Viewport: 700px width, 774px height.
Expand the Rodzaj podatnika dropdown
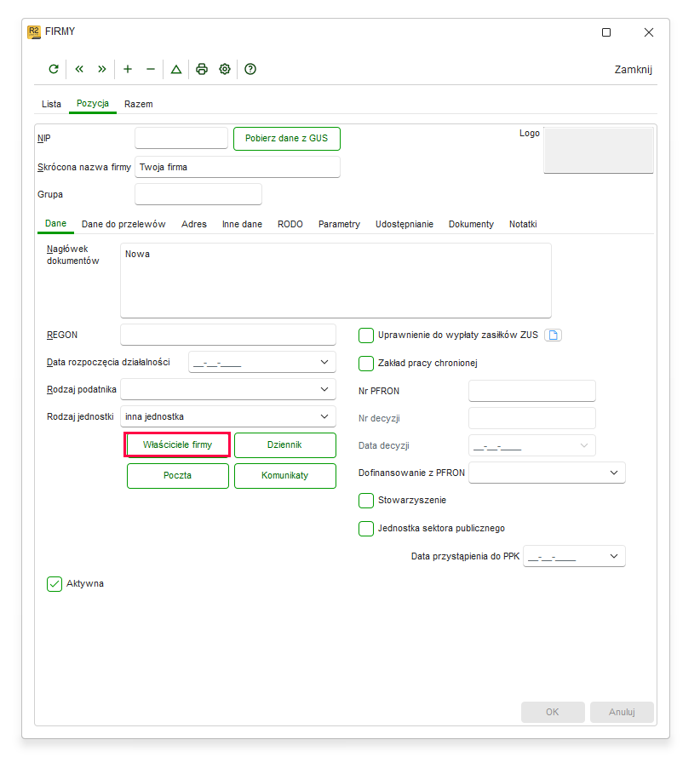(324, 389)
